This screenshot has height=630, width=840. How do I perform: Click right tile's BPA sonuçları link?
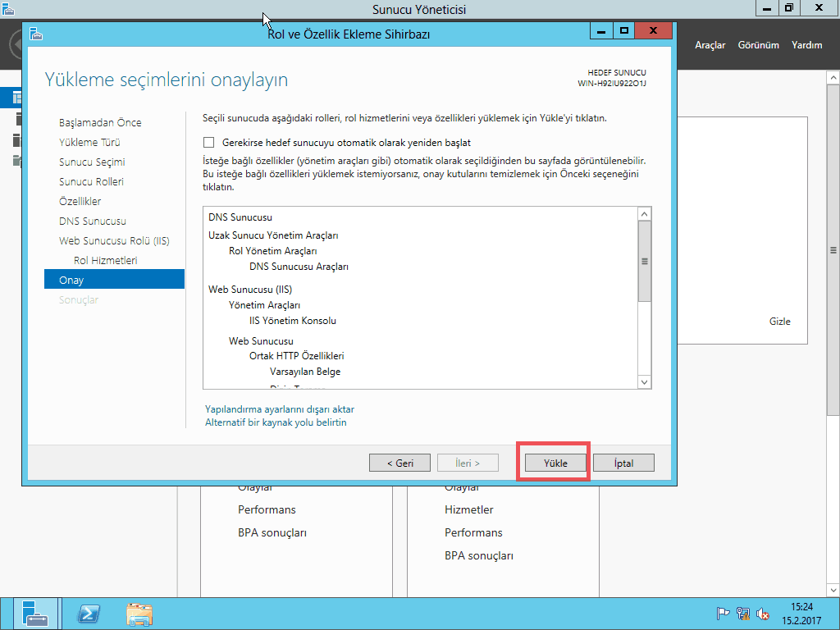coord(479,555)
